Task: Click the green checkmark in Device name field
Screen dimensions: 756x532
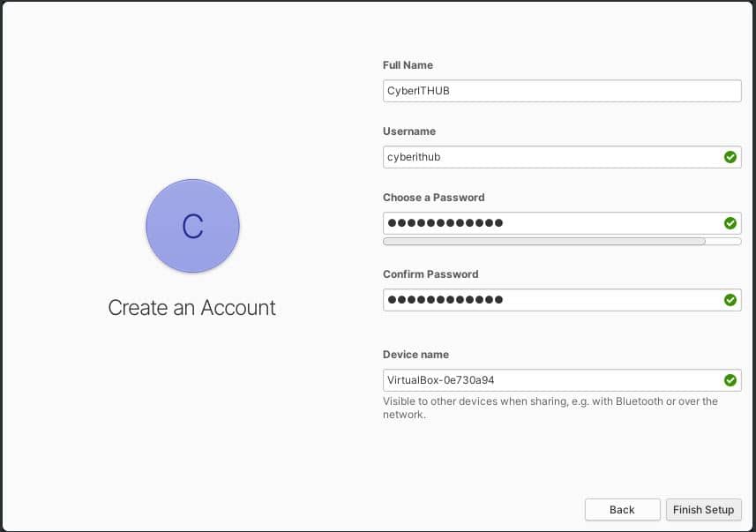Action: [730, 380]
